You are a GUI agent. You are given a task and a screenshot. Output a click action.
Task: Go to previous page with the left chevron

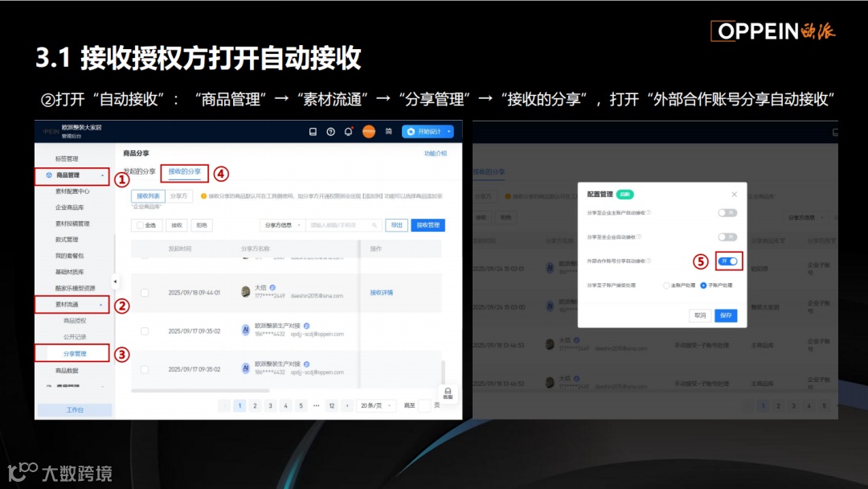(224, 406)
